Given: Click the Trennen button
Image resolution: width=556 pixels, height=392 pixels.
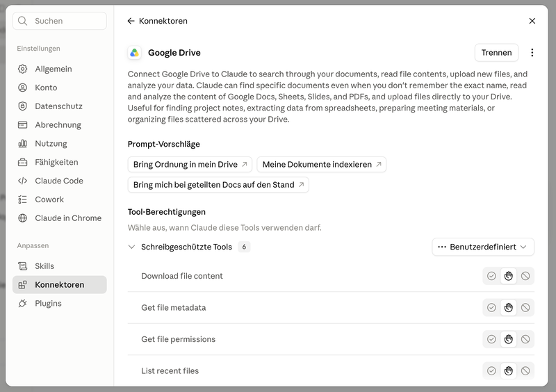Looking at the screenshot, I should 496,53.
